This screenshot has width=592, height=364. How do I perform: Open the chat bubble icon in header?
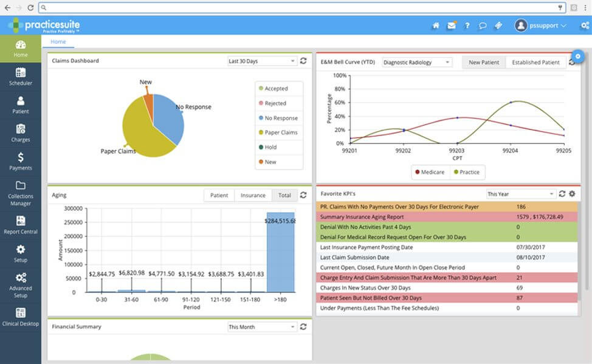pos(483,26)
